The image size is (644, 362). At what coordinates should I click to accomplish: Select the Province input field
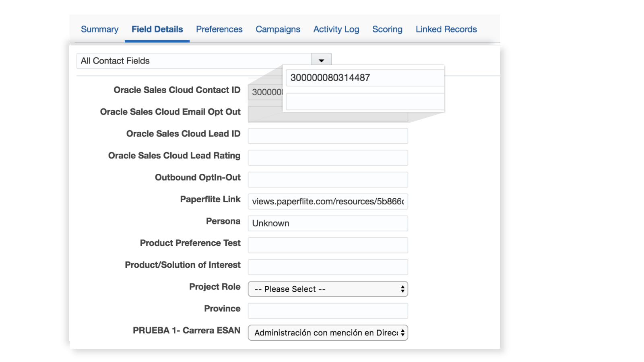pyautogui.click(x=328, y=311)
